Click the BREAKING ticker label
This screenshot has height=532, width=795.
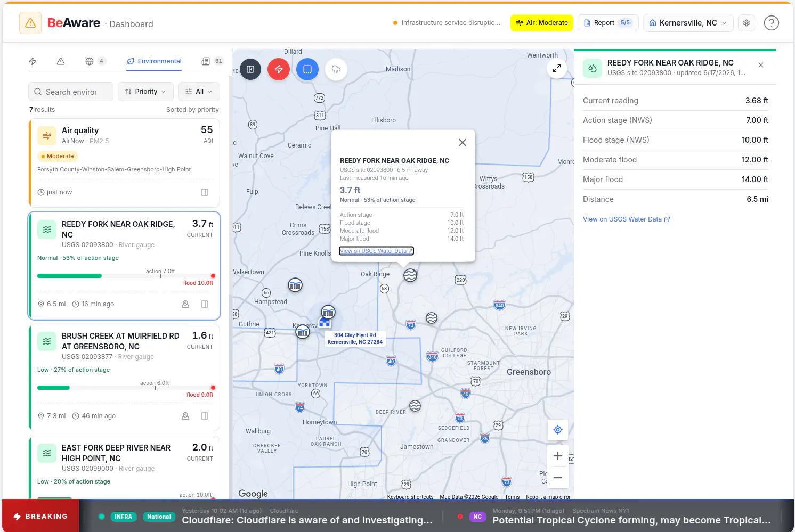click(x=40, y=516)
